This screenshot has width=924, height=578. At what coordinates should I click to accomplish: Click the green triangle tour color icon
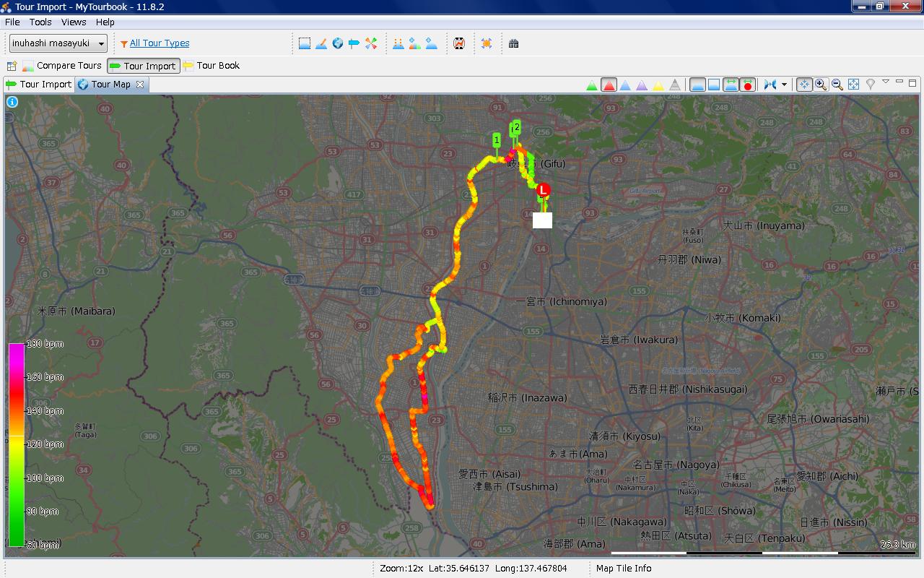coord(592,85)
